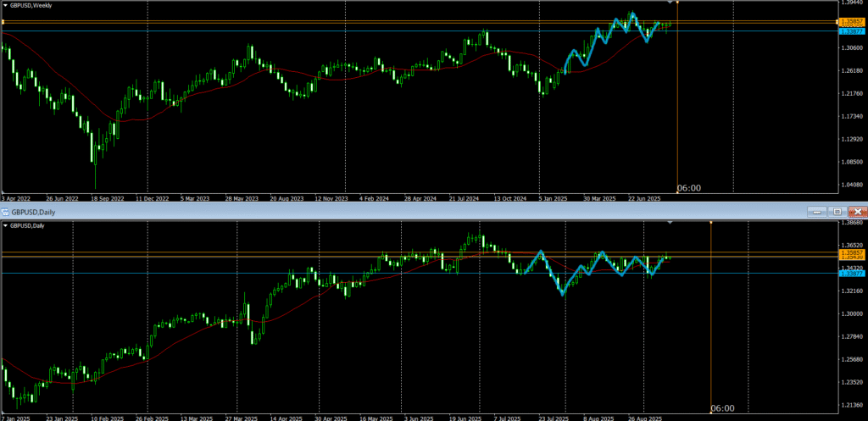Click the 11 Dec 2022 date on Weekly axis
This screenshot has width=868, height=421.
tap(151, 198)
